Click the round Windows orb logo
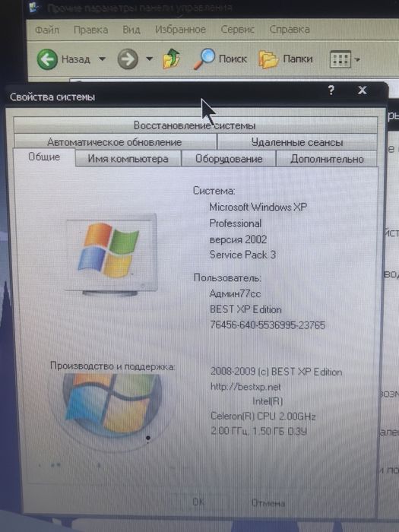The height and width of the screenshot is (532, 399). pos(112,405)
